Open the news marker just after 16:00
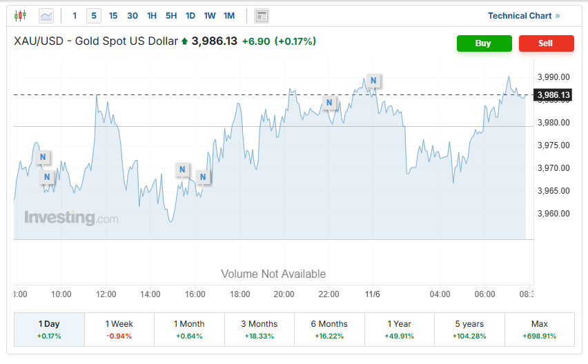588x364 pixels. tap(203, 176)
